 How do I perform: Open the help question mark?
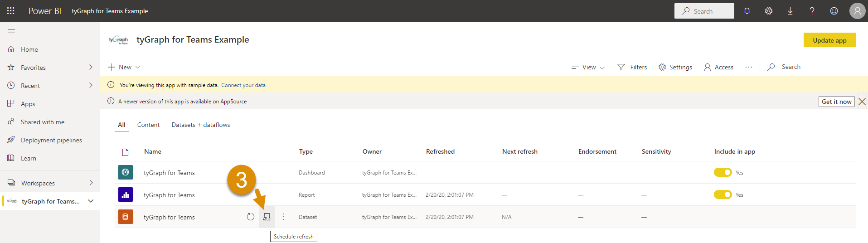point(812,11)
